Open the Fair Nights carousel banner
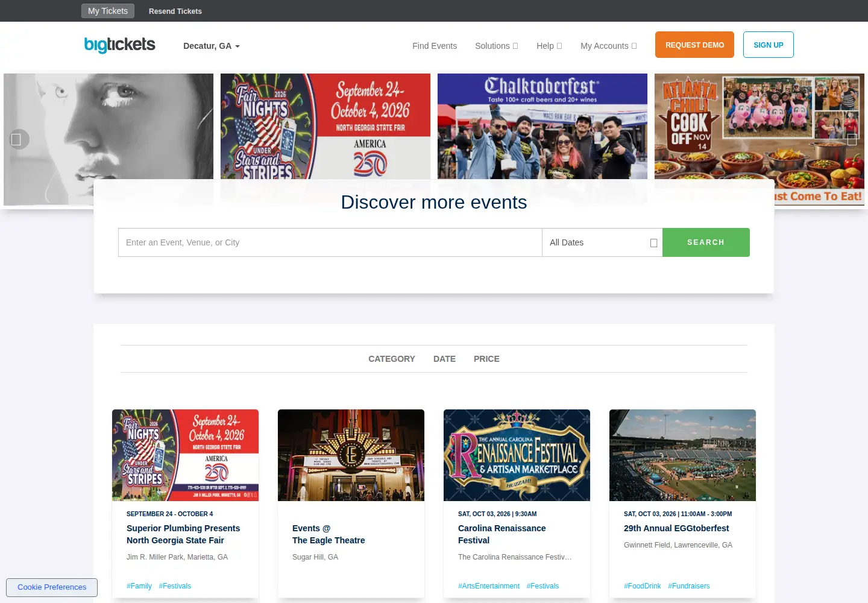 (x=325, y=126)
